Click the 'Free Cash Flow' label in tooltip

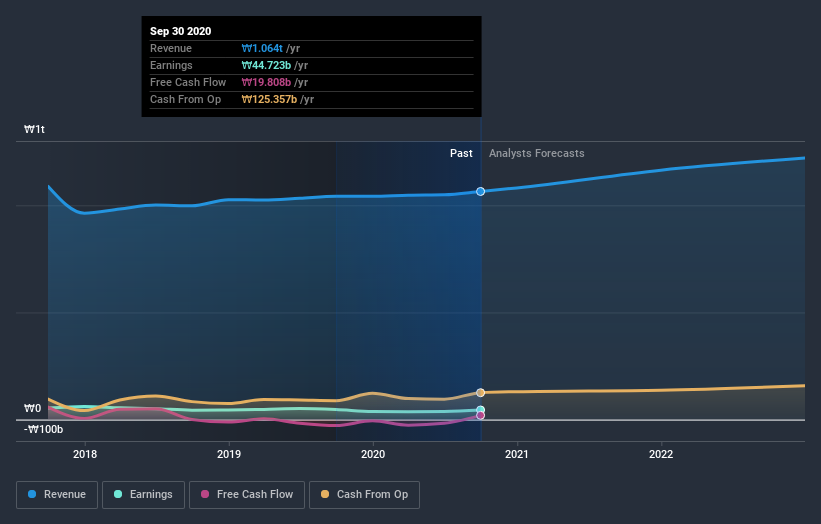[188, 82]
